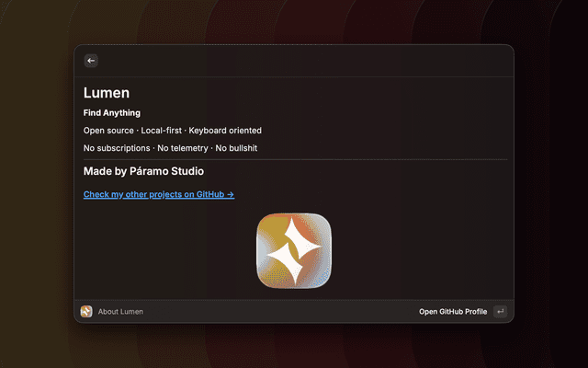Click the small Lumen icon in footer
The width and height of the screenshot is (588, 368).
pos(86,311)
